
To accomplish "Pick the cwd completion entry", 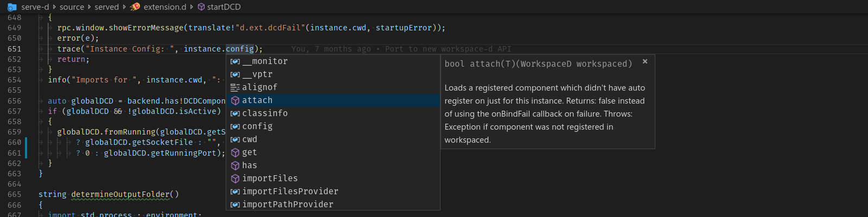I will coord(250,139).
